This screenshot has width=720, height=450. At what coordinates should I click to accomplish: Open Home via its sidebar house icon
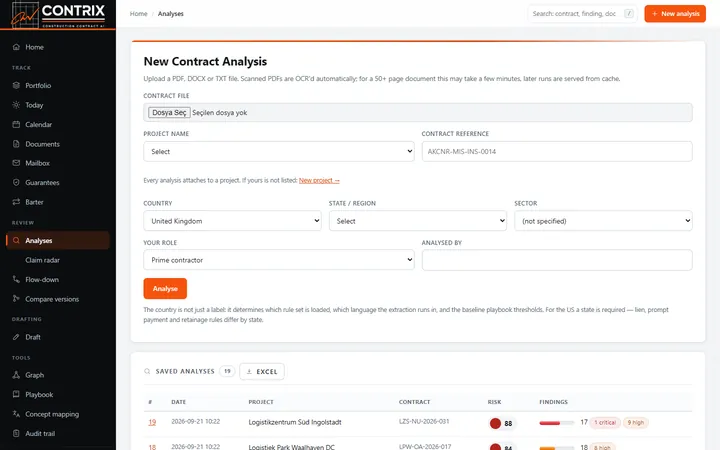[x=16, y=47]
